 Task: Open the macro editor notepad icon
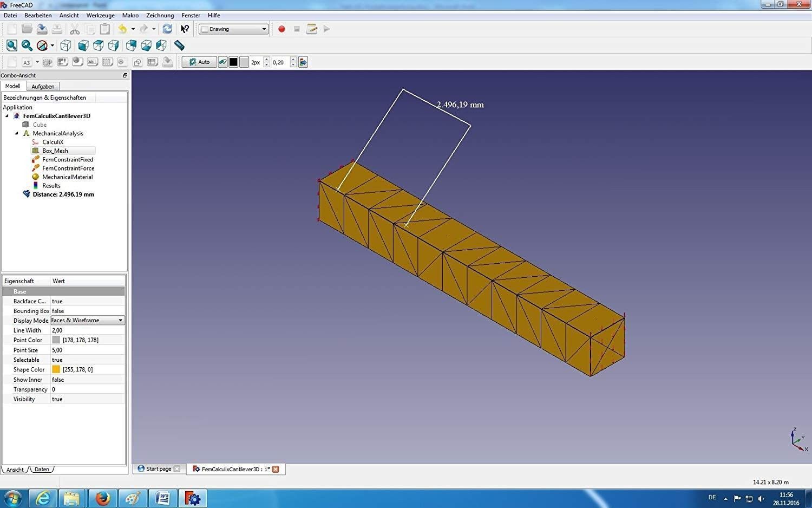(x=312, y=29)
